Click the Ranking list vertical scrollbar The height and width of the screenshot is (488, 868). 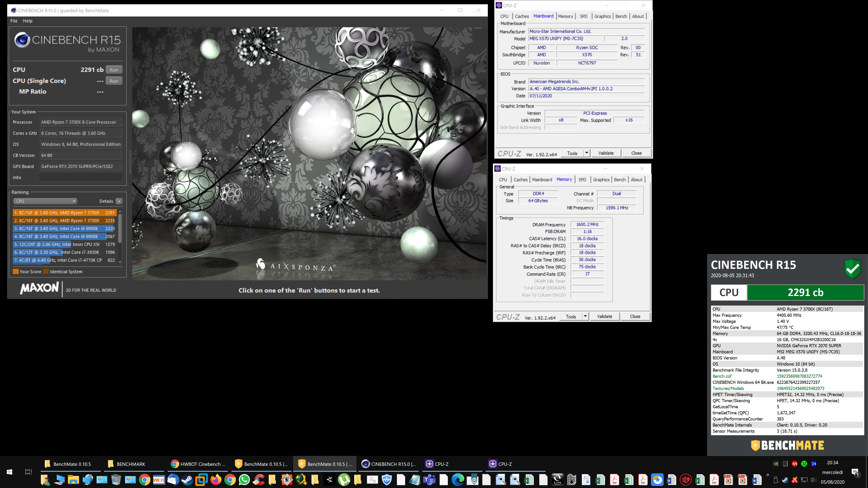click(x=120, y=237)
